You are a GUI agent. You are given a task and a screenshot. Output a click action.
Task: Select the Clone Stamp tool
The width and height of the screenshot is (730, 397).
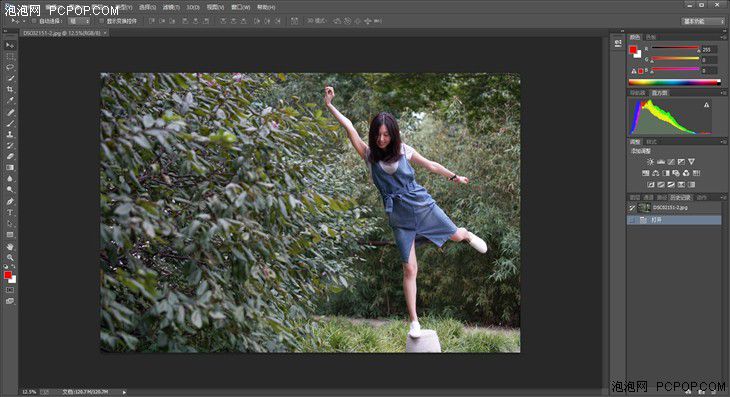(10, 134)
